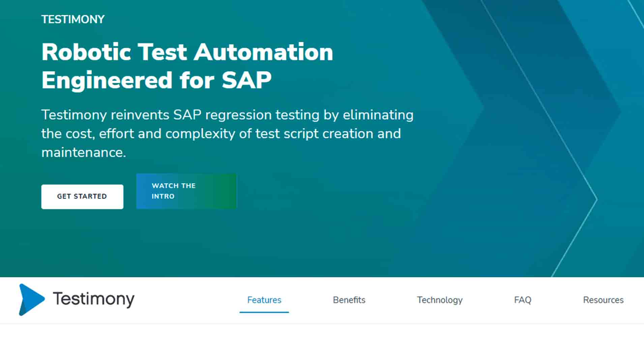644x364 pixels.
Task: Go to the FAQ tab
Action: click(x=522, y=300)
